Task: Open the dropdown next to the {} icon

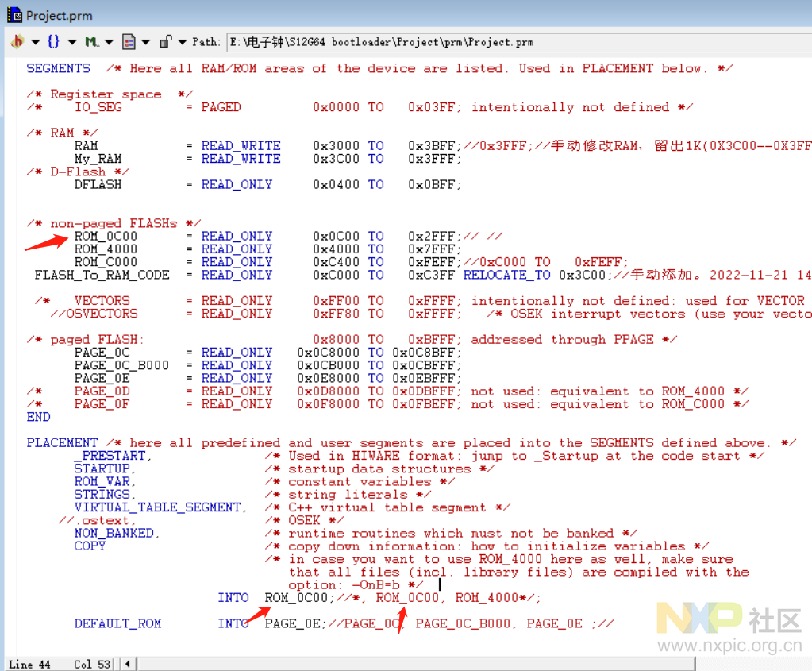Action: 71,42
